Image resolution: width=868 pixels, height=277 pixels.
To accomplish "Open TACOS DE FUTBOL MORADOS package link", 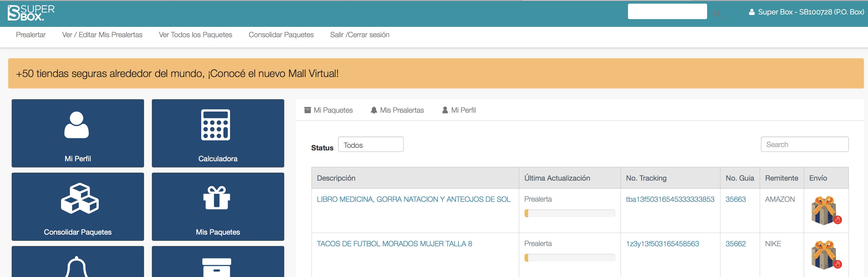I will click(394, 244).
